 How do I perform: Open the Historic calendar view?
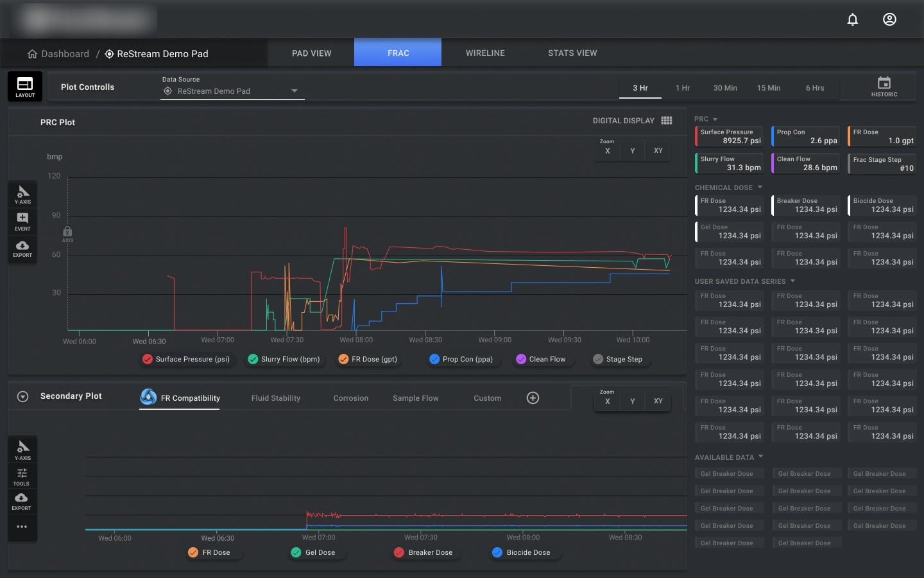884,87
